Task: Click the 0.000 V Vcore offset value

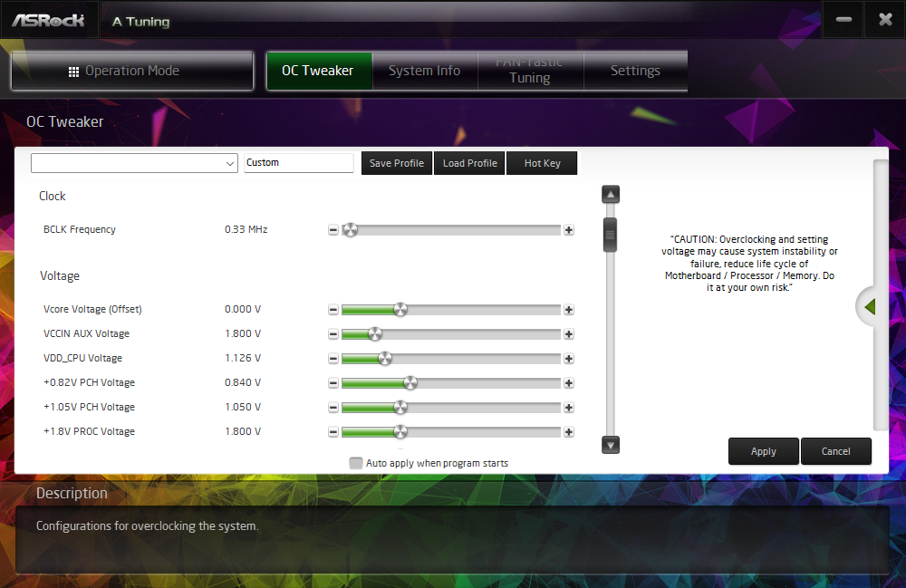Action: coord(243,309)
